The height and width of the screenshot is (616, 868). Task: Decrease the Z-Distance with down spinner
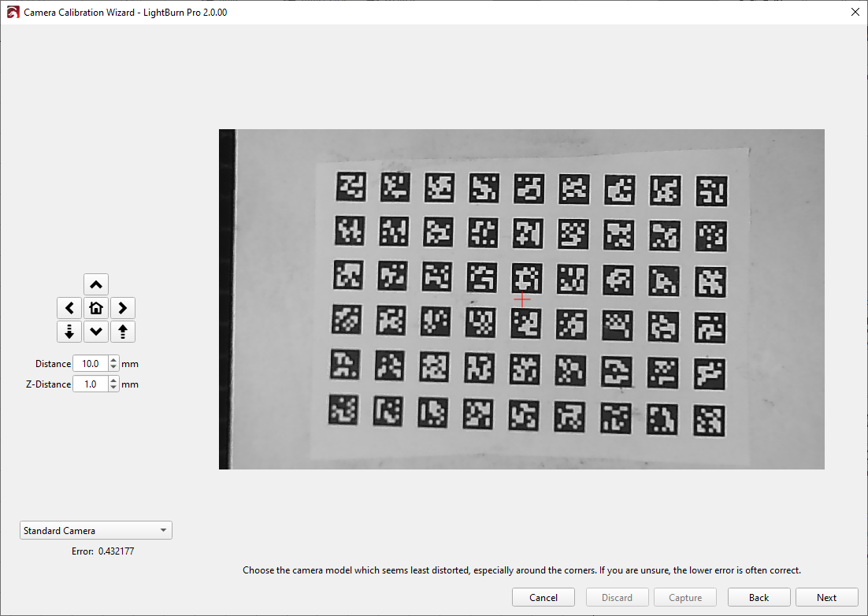[113, 388]
